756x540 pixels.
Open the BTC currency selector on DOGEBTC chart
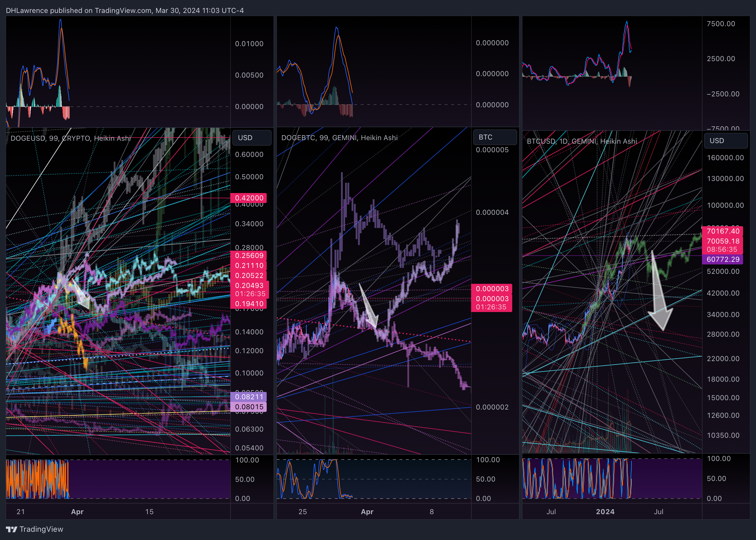[x=495, y=137]
